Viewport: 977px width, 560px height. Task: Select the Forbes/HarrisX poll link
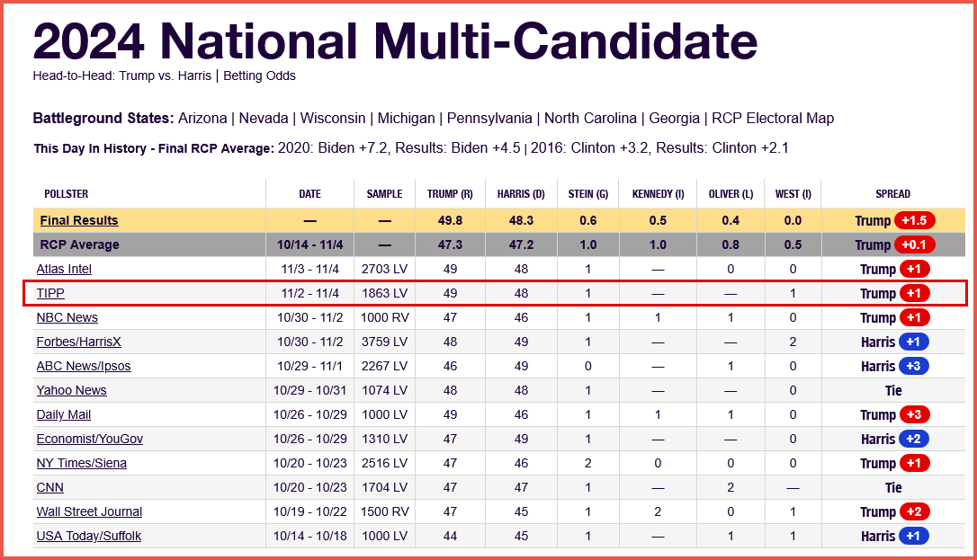click(80, 342)
